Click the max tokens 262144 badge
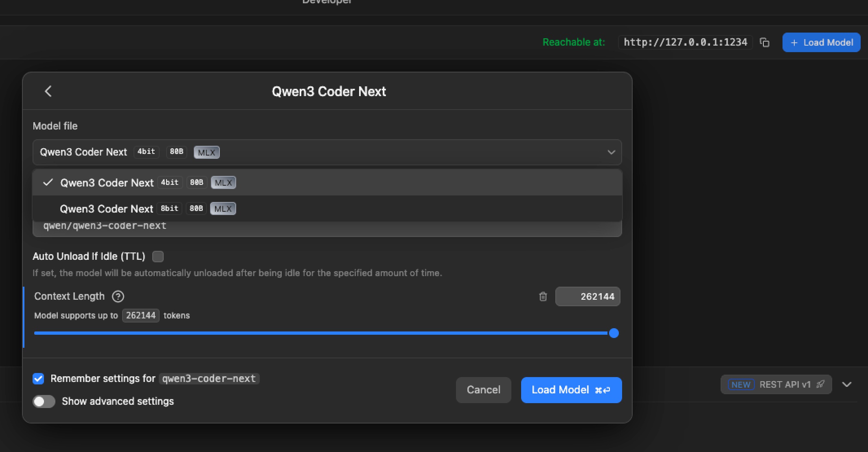This screenshot has width=868, height=452. (140, 316)
